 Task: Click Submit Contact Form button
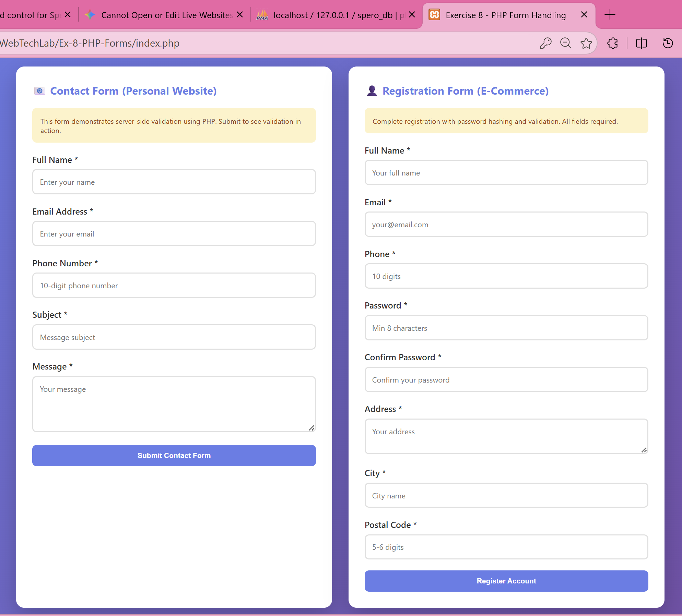click(x=174, y=456)
